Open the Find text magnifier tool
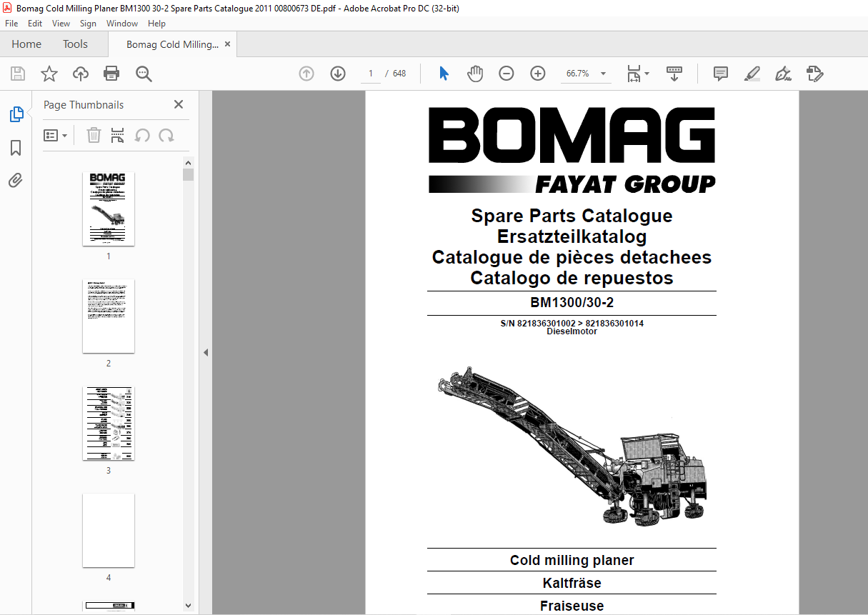The image size is (868, 615). (144, 74)
